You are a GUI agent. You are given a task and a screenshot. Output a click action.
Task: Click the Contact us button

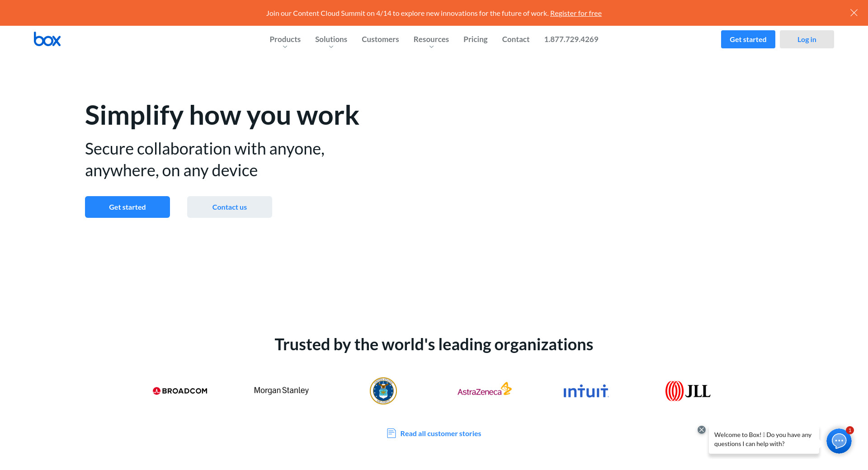click(230, 207)
